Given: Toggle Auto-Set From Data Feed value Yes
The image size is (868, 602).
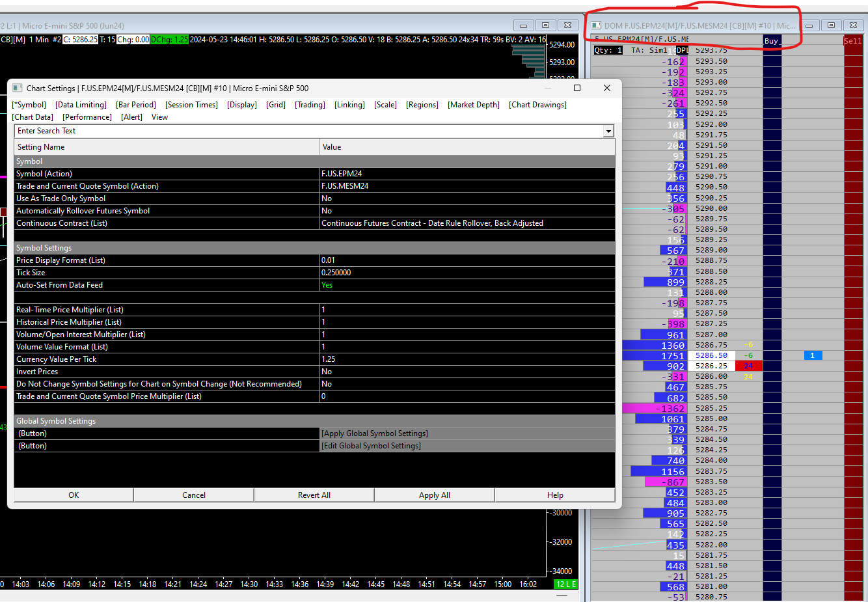Looking at the screenshot, I should pyautogui.click(x=467, y=285).
